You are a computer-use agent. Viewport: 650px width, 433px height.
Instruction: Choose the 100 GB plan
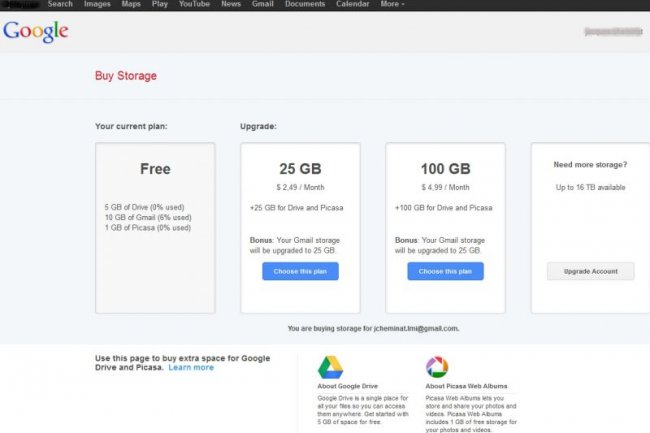pos(445,271)
